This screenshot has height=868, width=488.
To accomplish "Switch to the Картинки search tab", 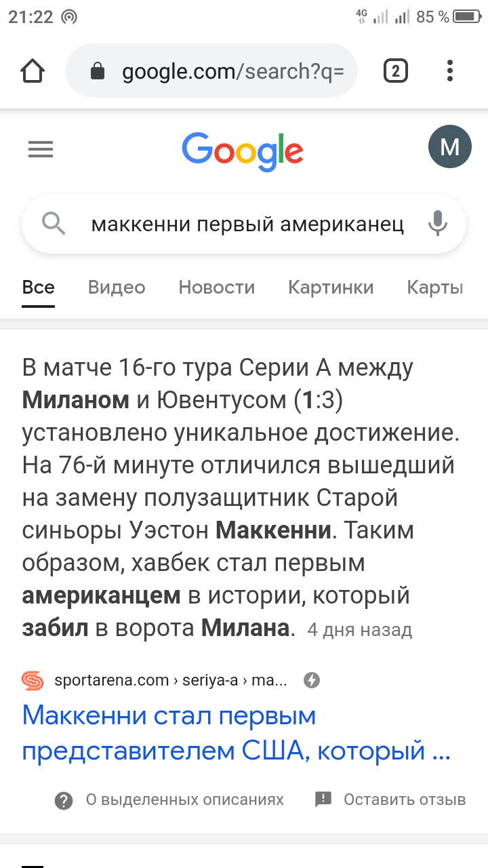I will 331,287.
